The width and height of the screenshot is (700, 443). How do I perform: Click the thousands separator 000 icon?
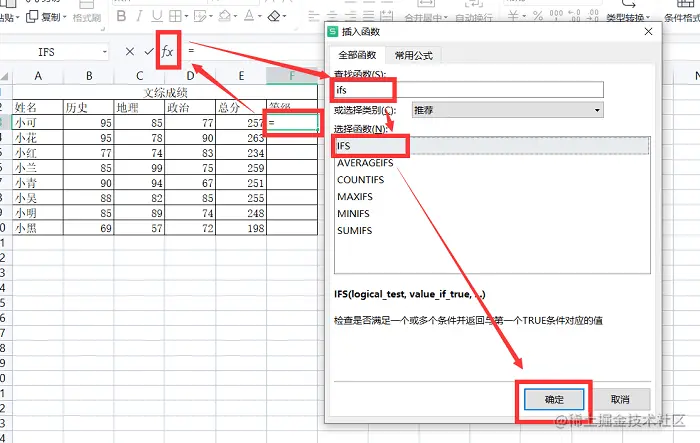556,16
